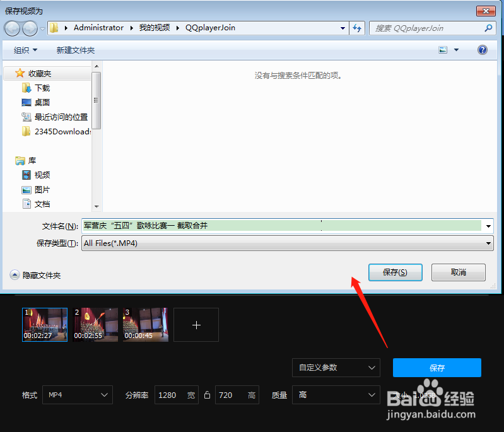Toggle the aspect ratio lock icon
The width and height of the screenshot is (504, 432).
pyautogui.click(x=207, y=395)
